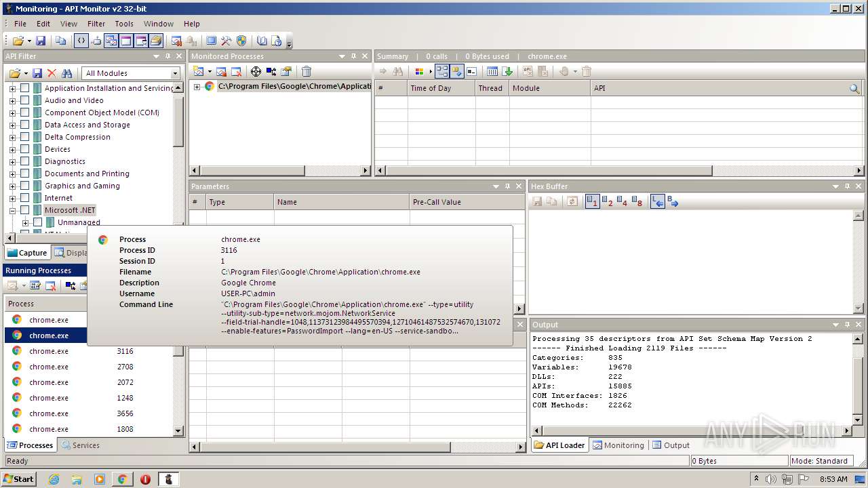Click the Pre-Call Value column header

[467, 202]
